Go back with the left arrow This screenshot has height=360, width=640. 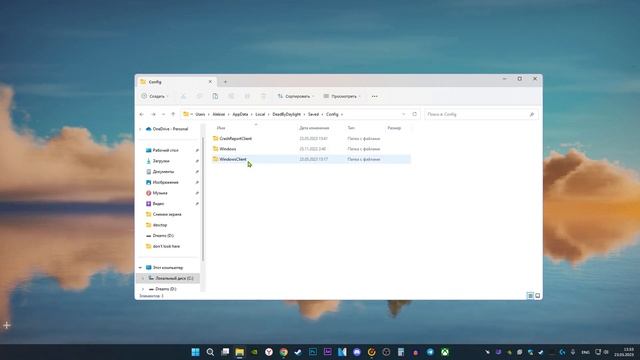pos(142,114)
